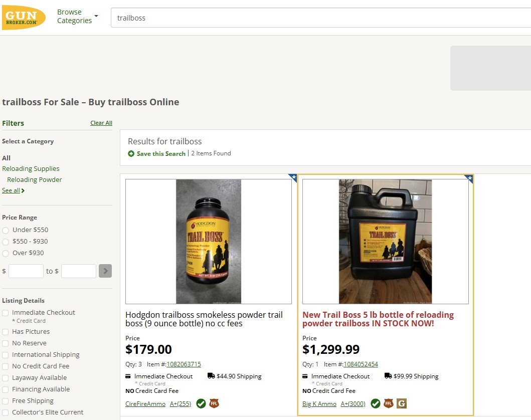Open item number 1084052454
The width and height of the screenshot is (531, 420).
[361, 364]
